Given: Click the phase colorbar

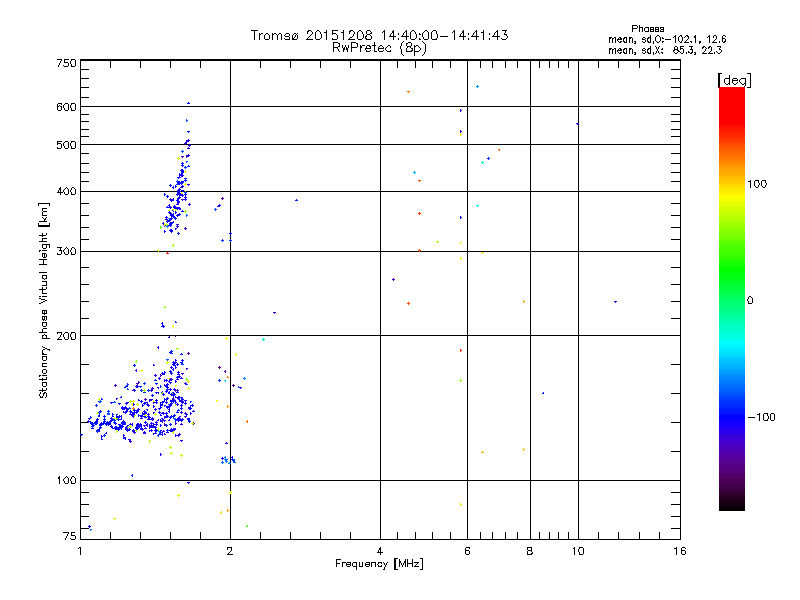Looking at the screenshot, I should pyautogui.click(x=732, y=299).
